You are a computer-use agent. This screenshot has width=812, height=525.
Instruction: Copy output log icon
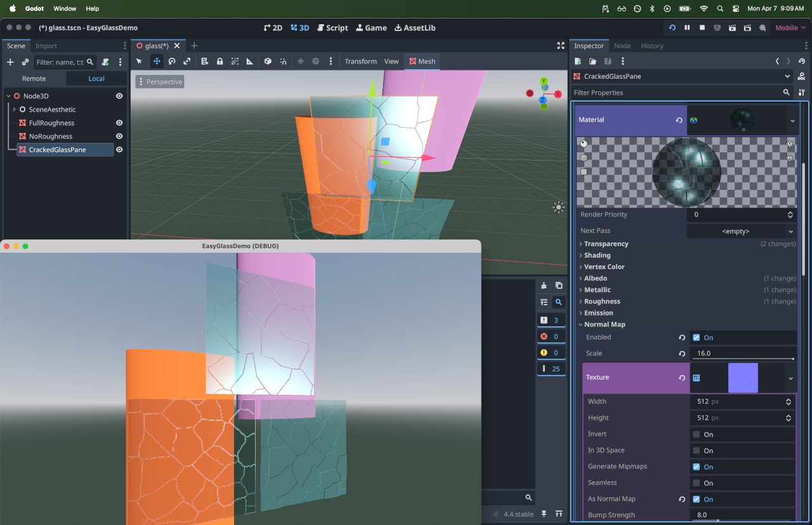click(559, 286)
